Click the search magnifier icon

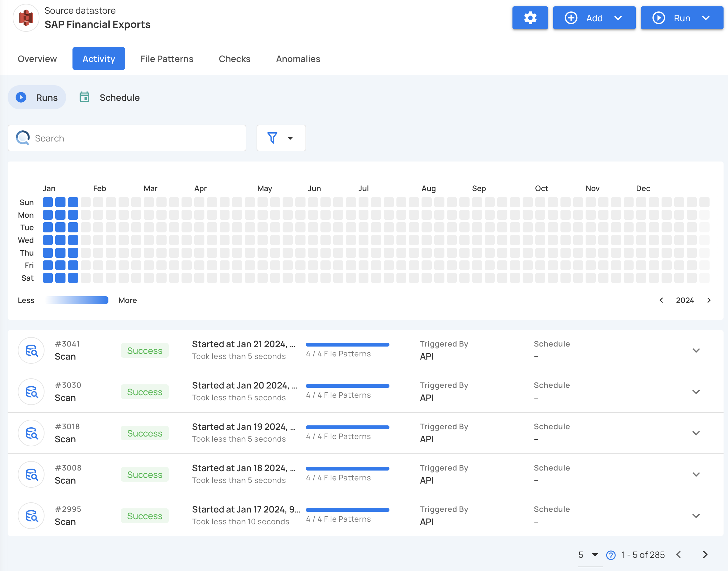coord(23,138)
